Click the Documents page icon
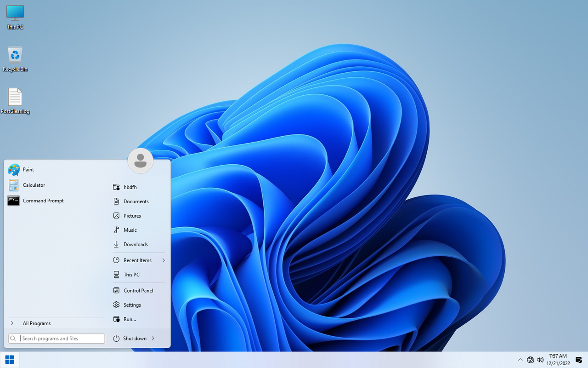 116,201
